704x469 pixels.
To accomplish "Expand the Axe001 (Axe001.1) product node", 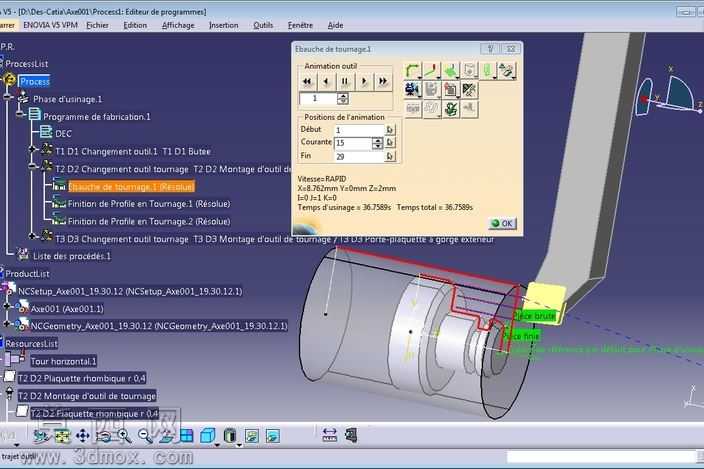I will click(7, 306).
